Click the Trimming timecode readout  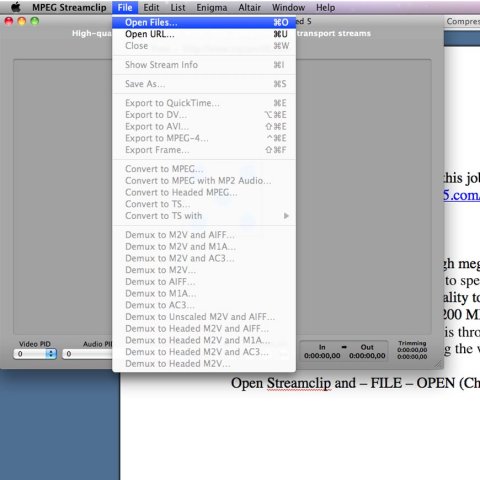412,353
